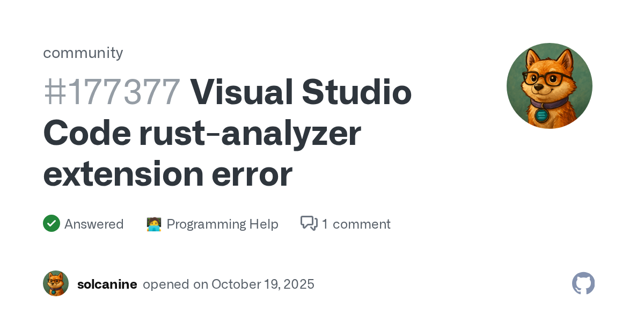The image size is (644, 322).
Task: Click the technologist emoji beside Programming Help
Action: tap(154, 224)
